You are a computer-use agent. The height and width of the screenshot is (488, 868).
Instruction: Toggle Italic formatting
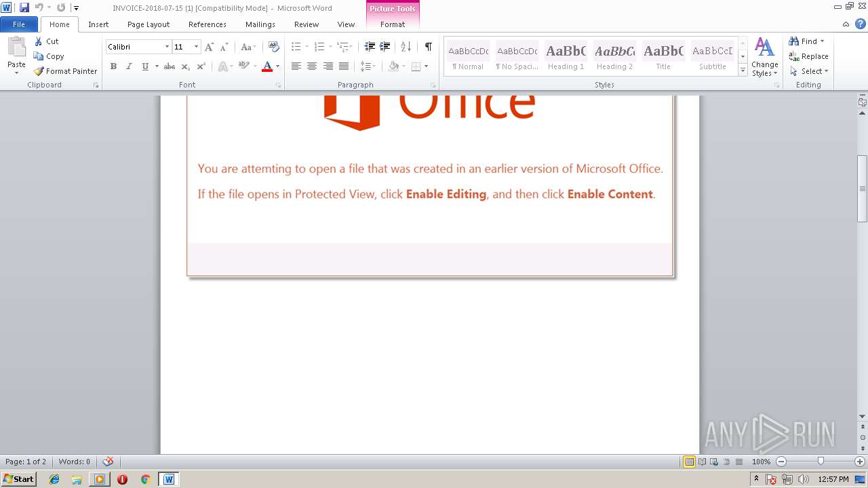(129, 66)
